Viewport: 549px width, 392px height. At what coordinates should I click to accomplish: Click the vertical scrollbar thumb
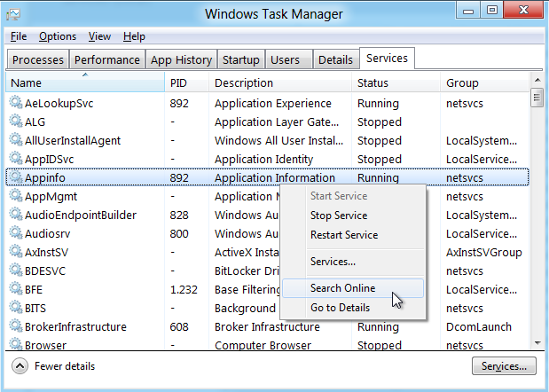537,98
